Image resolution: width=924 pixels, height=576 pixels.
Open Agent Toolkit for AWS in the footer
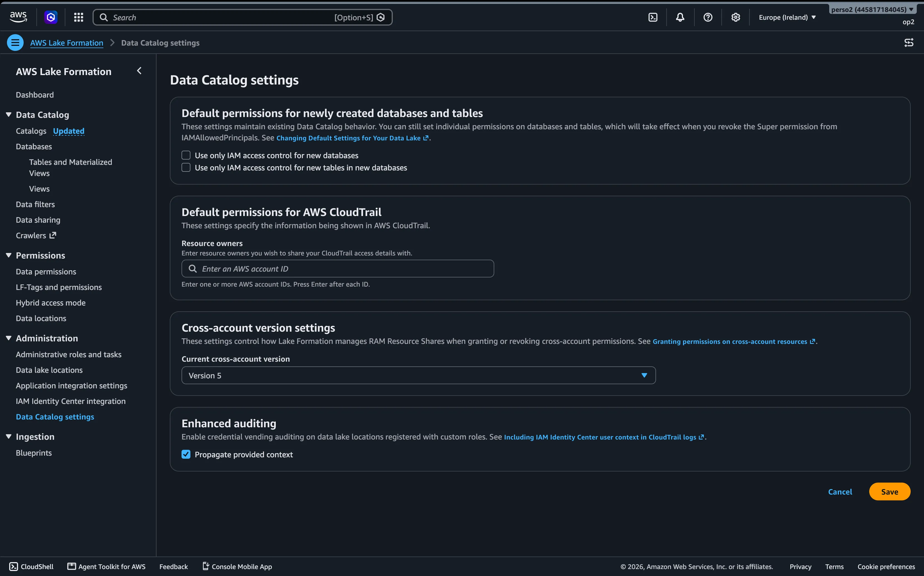click(107, 567)
